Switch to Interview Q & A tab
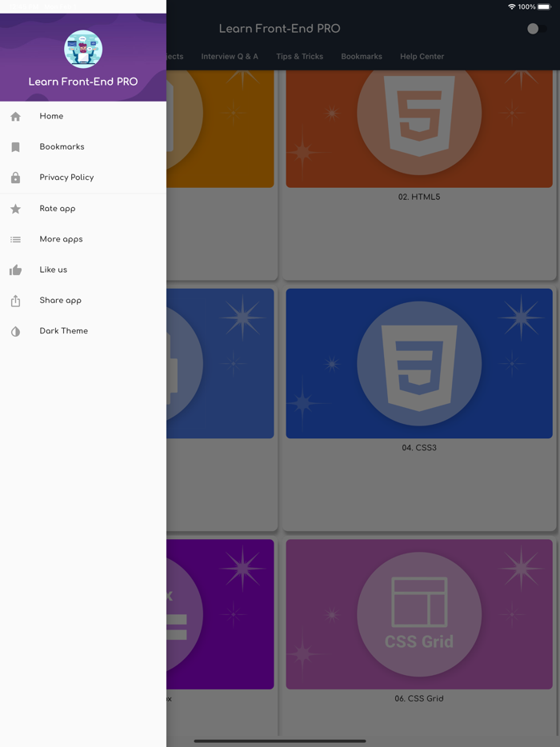 (230, 56)
